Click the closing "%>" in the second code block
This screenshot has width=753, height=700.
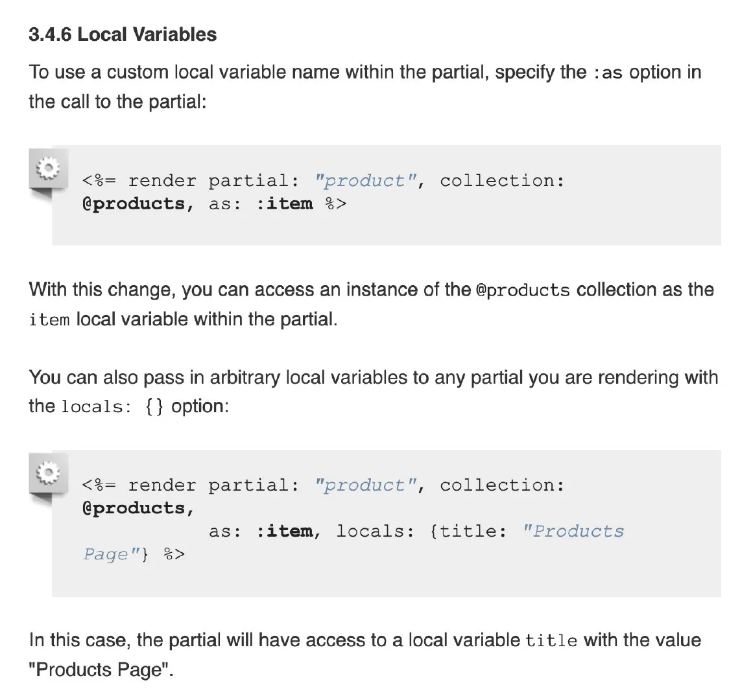[174, 555]
